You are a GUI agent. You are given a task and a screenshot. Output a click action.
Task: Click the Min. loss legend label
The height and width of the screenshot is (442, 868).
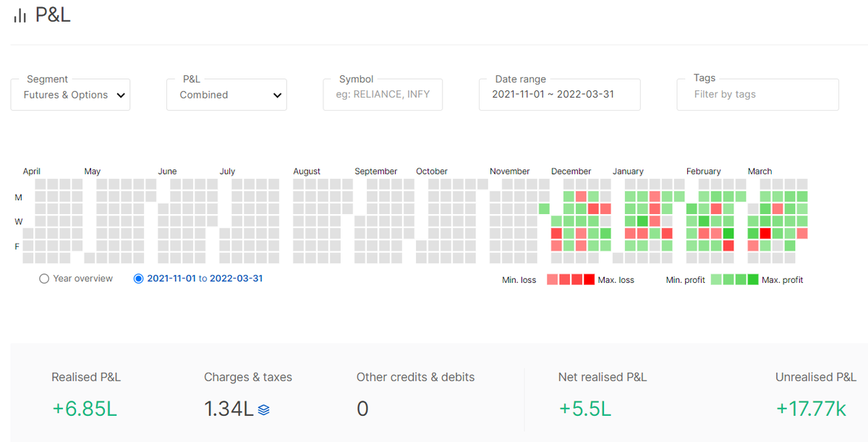(519, 280)
